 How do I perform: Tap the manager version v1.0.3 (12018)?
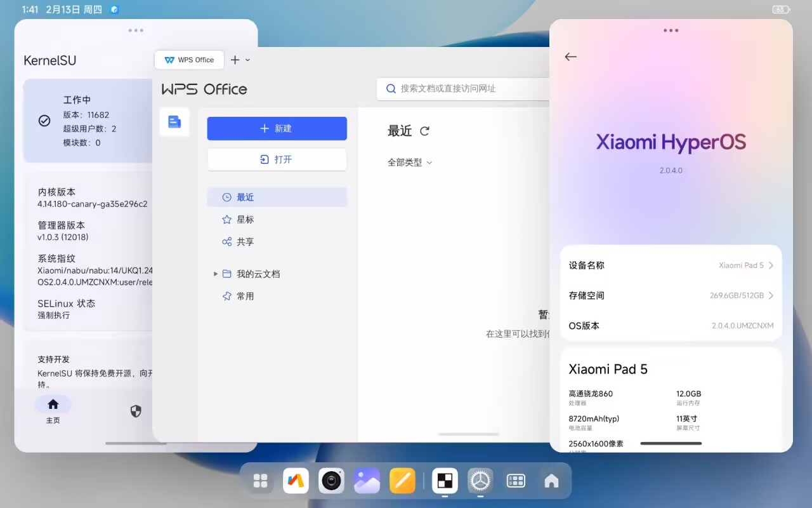tap(63, 237)
